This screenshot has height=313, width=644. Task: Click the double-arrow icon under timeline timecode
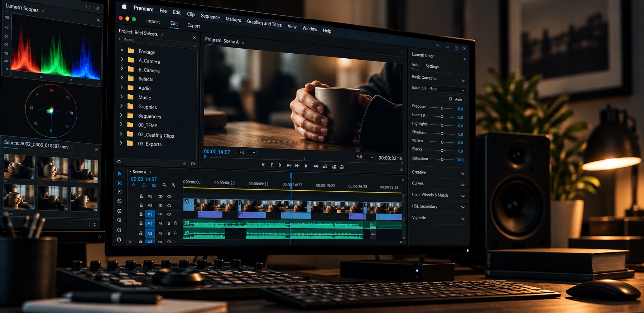coord(134,185)
